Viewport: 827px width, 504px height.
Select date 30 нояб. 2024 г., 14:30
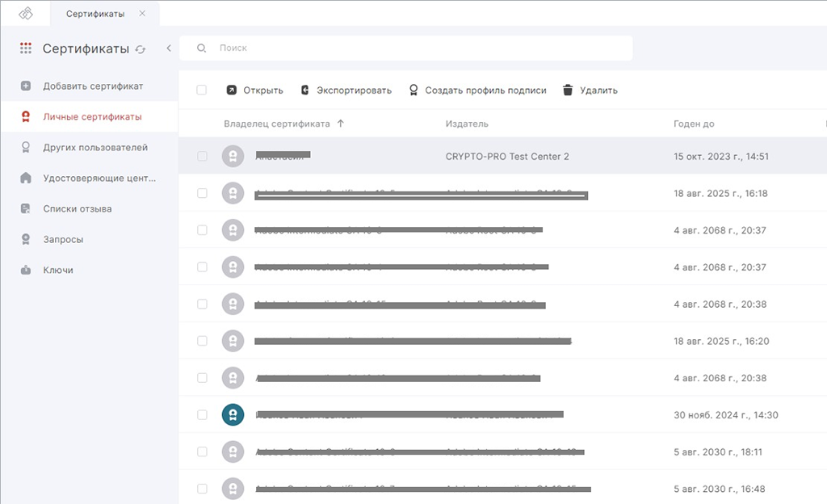coord(726,415)
